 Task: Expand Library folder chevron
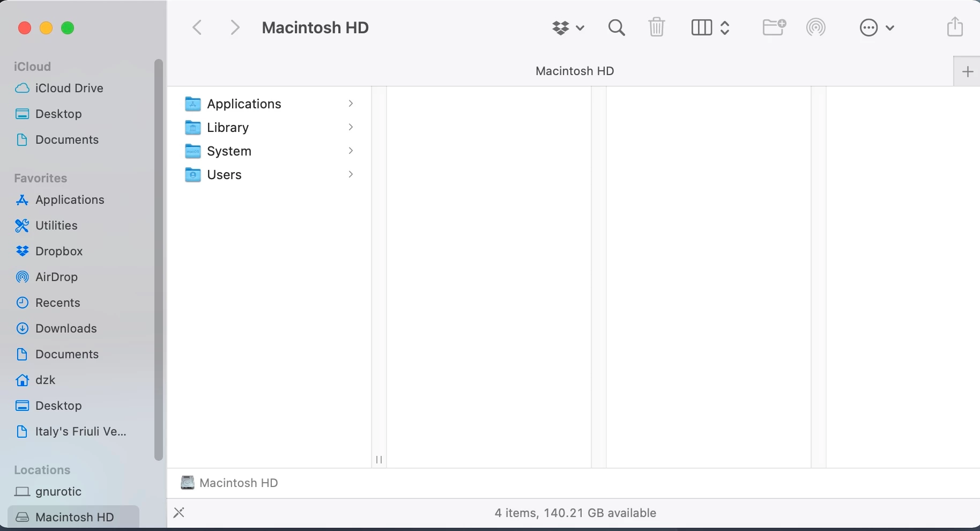click(351, 127)
